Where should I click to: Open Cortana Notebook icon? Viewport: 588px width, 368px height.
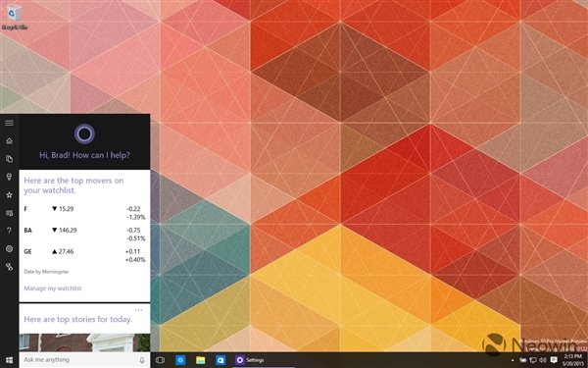pyautogui.click(x=10, y=159)
